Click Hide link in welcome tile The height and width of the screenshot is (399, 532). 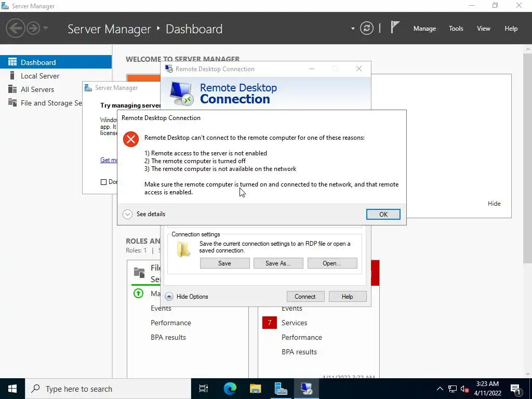pyautogui.click(x=494, y=204)
